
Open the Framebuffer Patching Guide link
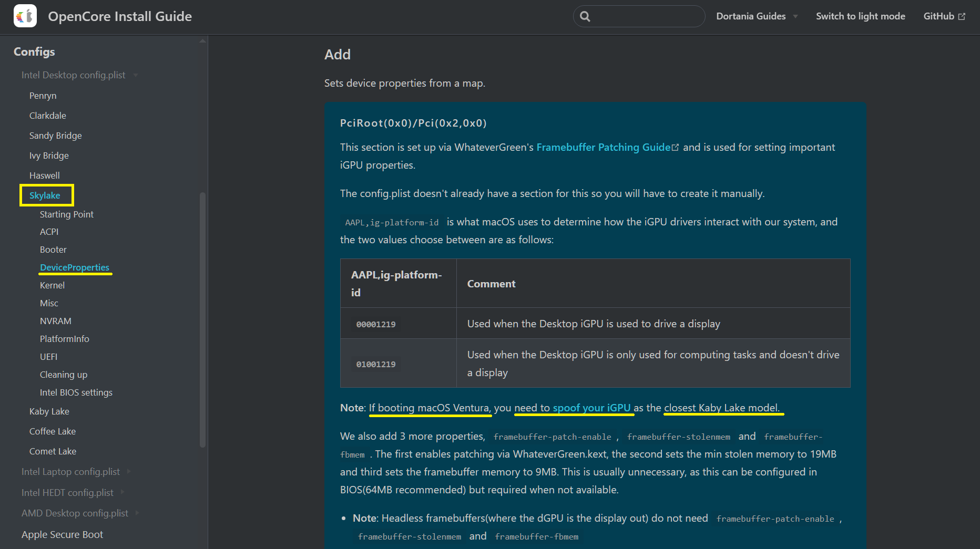[x=604, y=148]
